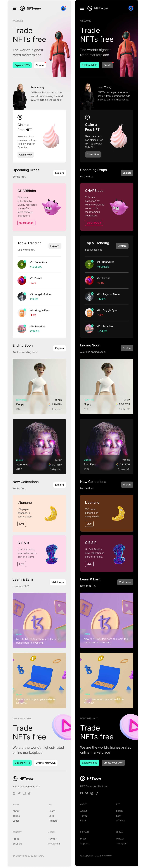
Task: Click Visit Learn button in dark theme
Action: 125,582
